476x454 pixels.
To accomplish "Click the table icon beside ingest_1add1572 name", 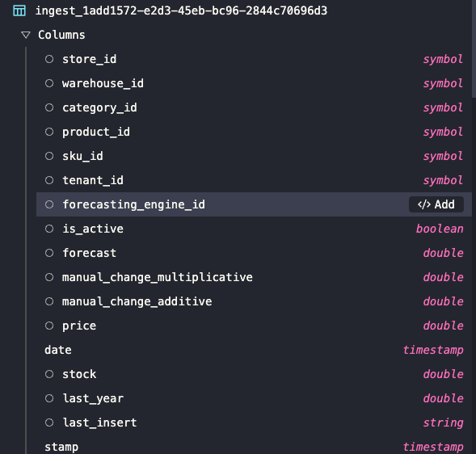I will pyautogui.click(x=19, y=11).
